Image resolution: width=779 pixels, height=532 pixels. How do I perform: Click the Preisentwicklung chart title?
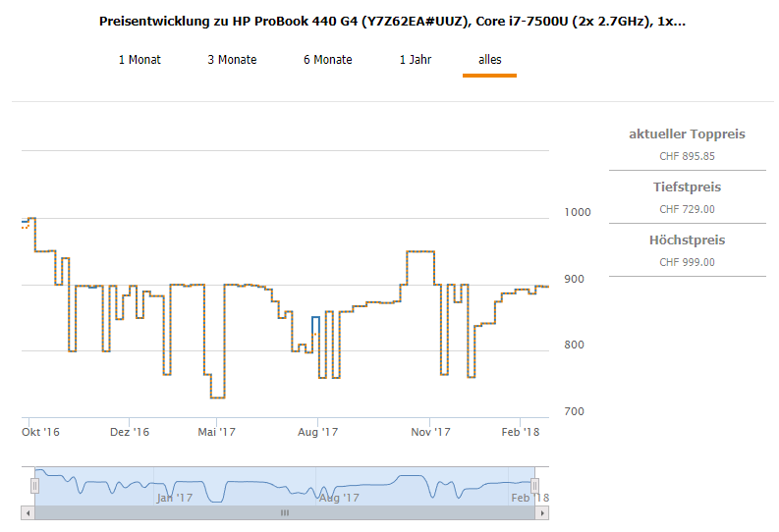pyautogui.click(x=392, y=21)
